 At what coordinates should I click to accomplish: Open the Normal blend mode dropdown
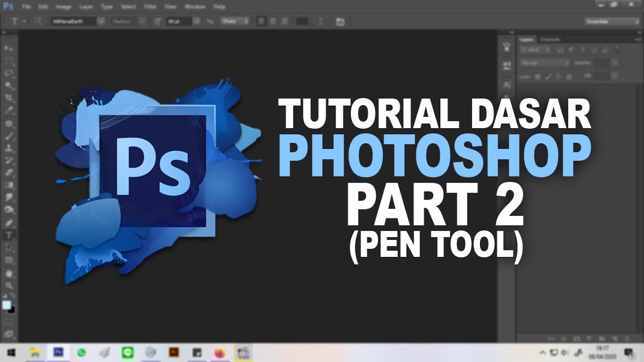pos(544,63)
